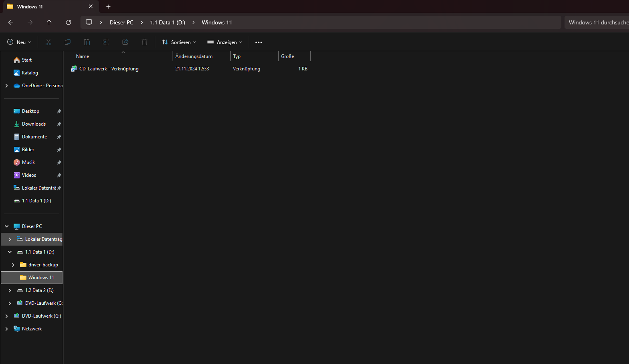This screenshot has width=629, height=364.
Task: Click the CD-Laufwerk shortcut file icon
Action: click(74, 69)
